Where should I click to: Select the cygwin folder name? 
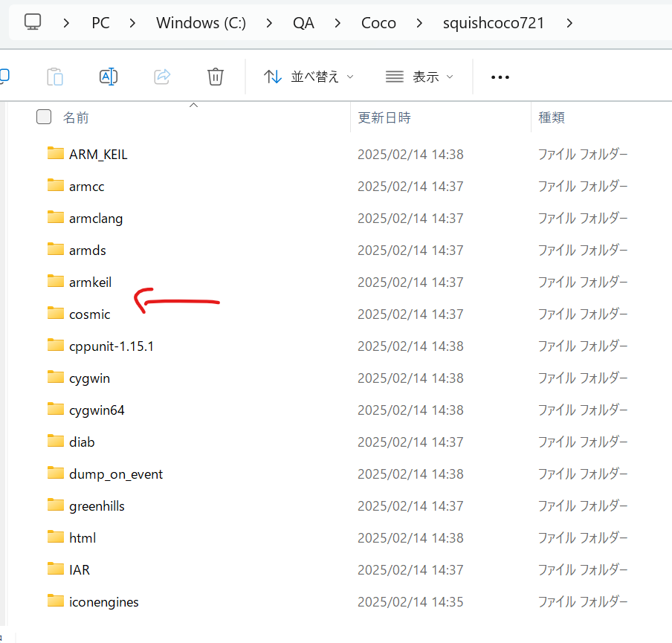89,378
